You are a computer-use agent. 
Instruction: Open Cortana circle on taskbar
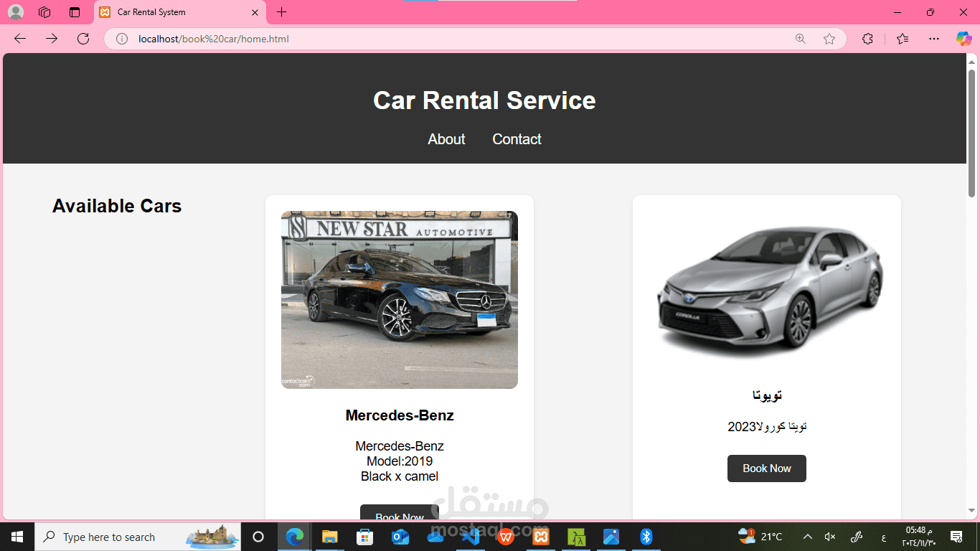click(x=258, y=537)
